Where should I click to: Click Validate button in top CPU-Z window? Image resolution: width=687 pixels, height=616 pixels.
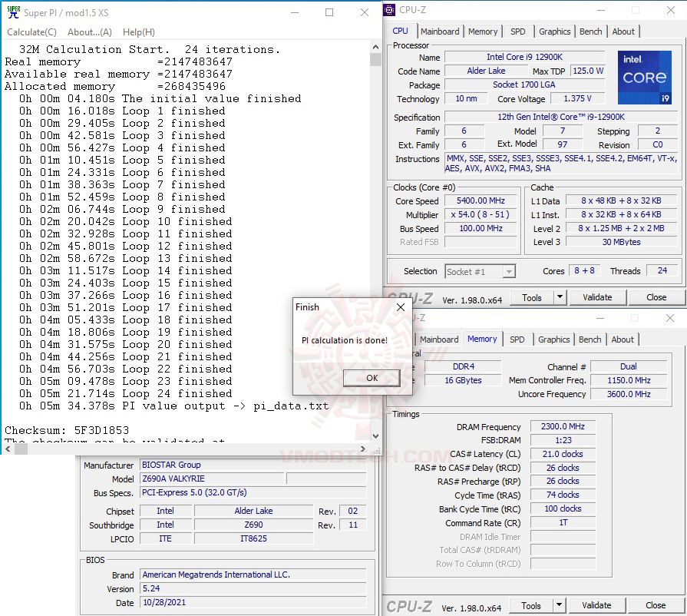click(x=597, y=298)
